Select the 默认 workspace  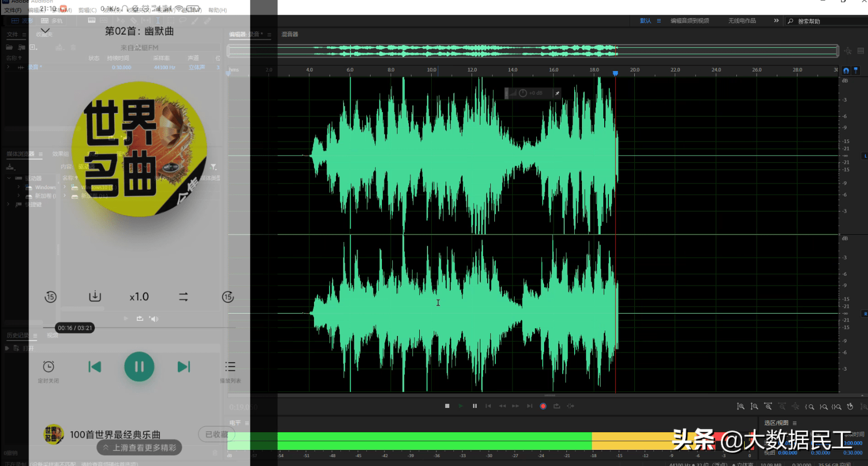(x=645, y=21)
